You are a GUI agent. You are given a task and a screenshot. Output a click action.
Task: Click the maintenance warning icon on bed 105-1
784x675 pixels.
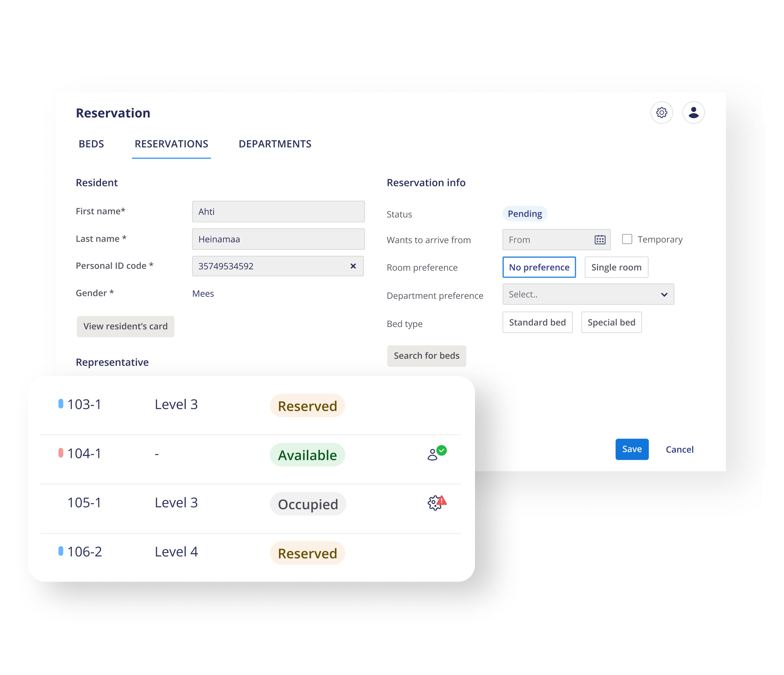click(x=436, y=503)
